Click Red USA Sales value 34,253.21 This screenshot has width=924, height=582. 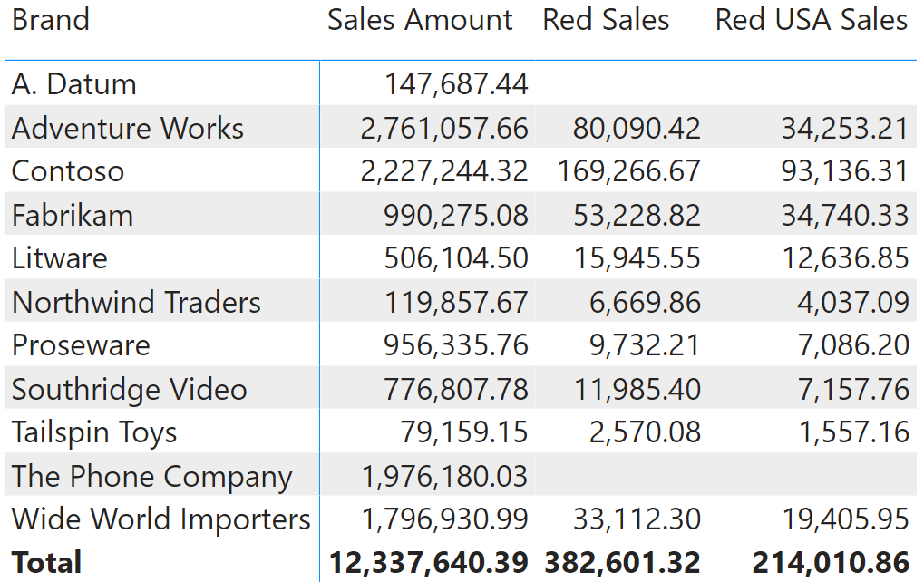[x=845, y=128]
